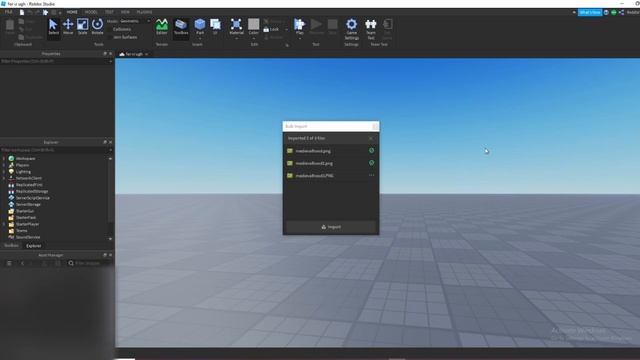Click the pending dots beside the third file
The image size is (640, 360).
[371, 175]
